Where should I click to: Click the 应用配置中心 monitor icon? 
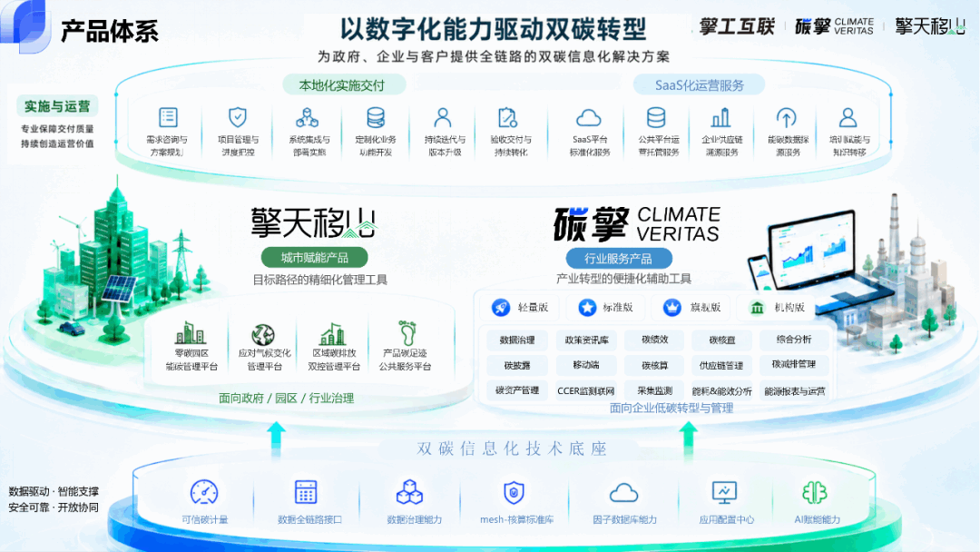[x=724, y=493]
